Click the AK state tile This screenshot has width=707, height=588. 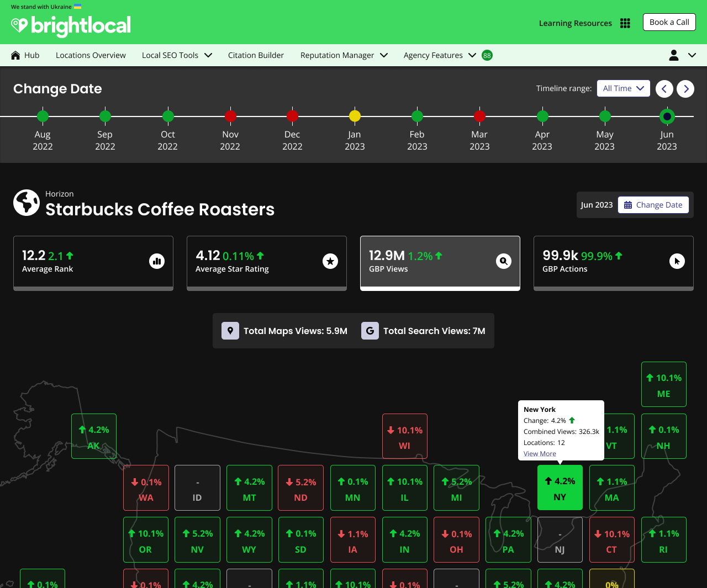[94, 436]
